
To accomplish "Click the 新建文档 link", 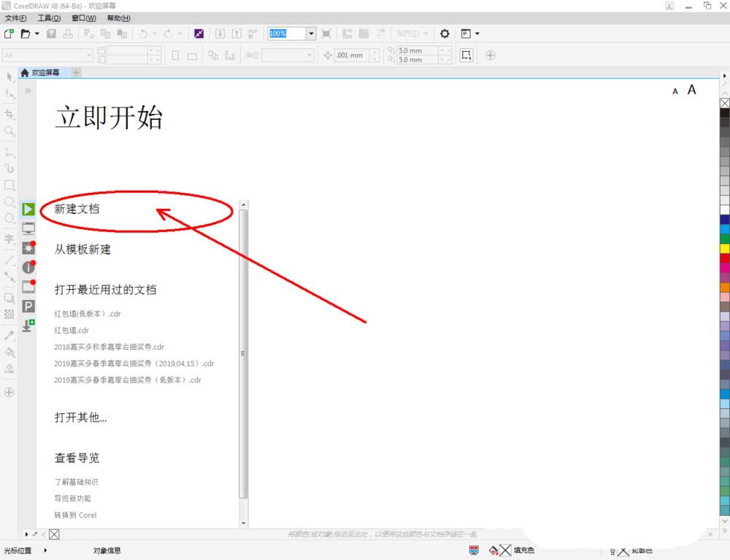I will 77,209.
